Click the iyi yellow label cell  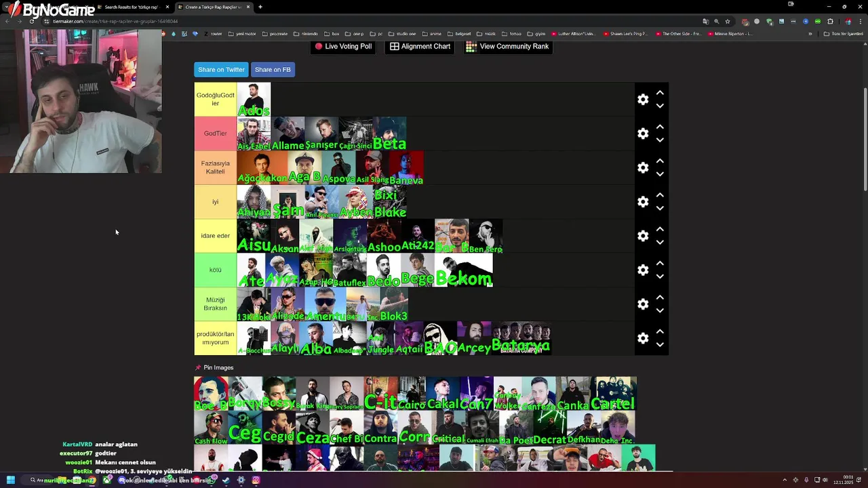click(x=216, y=202)
